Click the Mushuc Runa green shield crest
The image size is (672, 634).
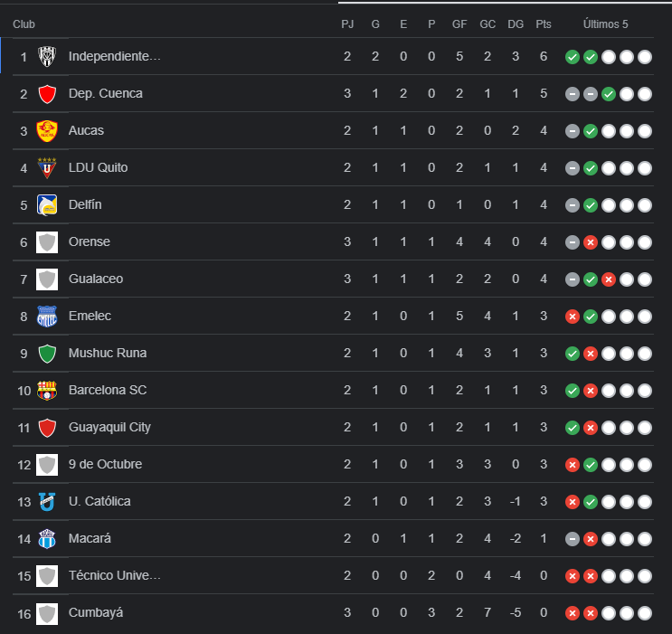pyautogui.click(x=47, y=353)
